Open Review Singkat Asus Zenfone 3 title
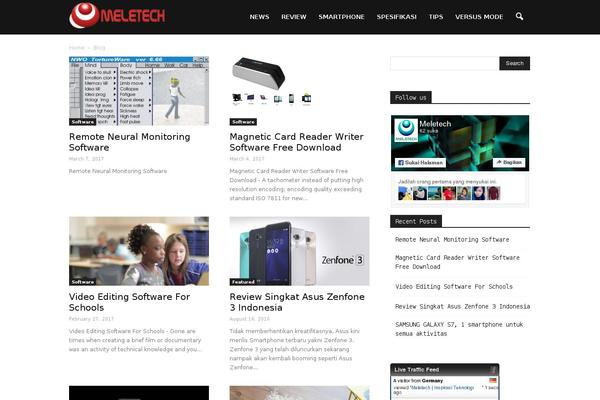The width and height of the screenshot is (600, 400). [x=297, y=302]
